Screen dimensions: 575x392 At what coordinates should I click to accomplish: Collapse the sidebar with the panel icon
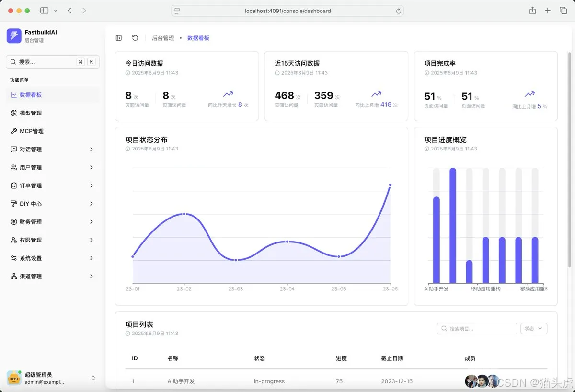click(x=118, y=37)
